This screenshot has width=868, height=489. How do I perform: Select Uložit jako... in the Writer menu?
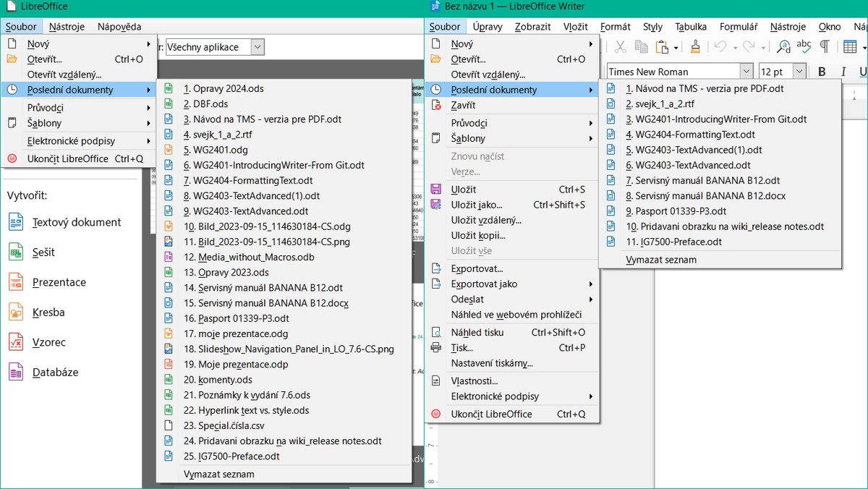point(476,205)
